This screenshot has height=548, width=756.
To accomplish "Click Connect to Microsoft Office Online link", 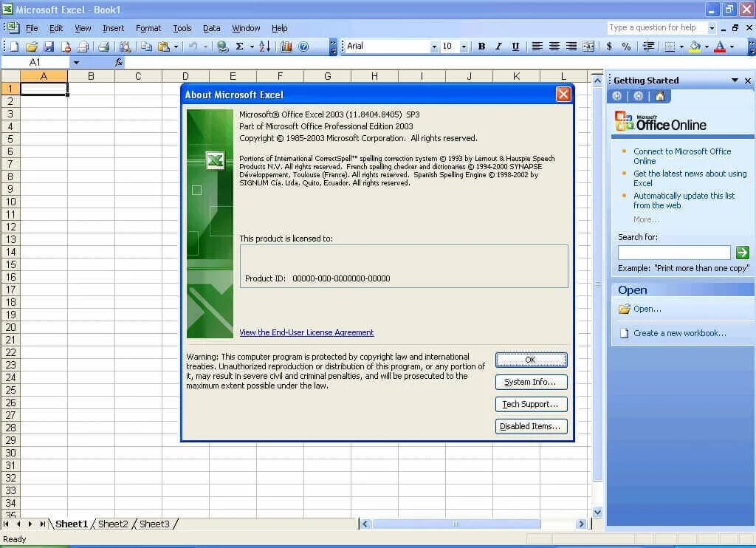I will point(682,157).
